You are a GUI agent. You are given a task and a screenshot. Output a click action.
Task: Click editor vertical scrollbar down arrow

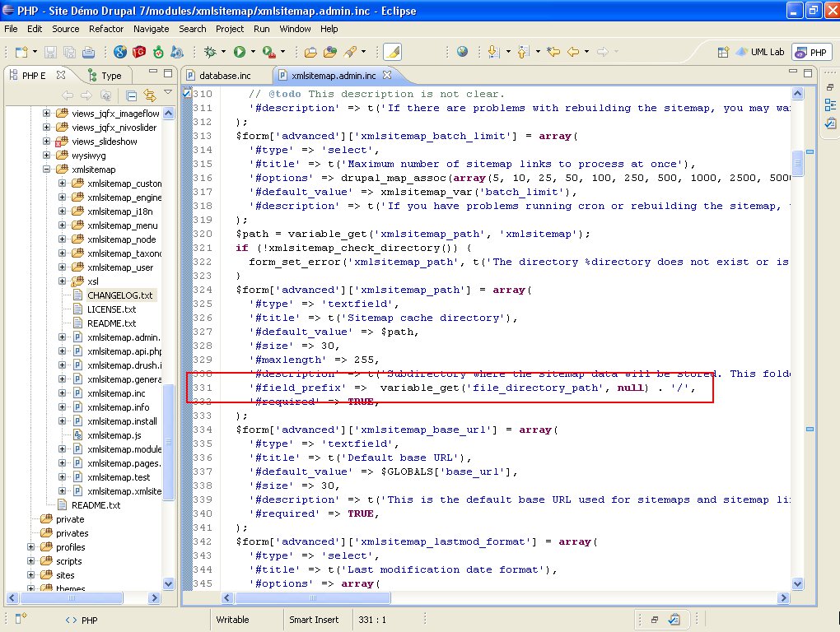(x=797, y=583)
